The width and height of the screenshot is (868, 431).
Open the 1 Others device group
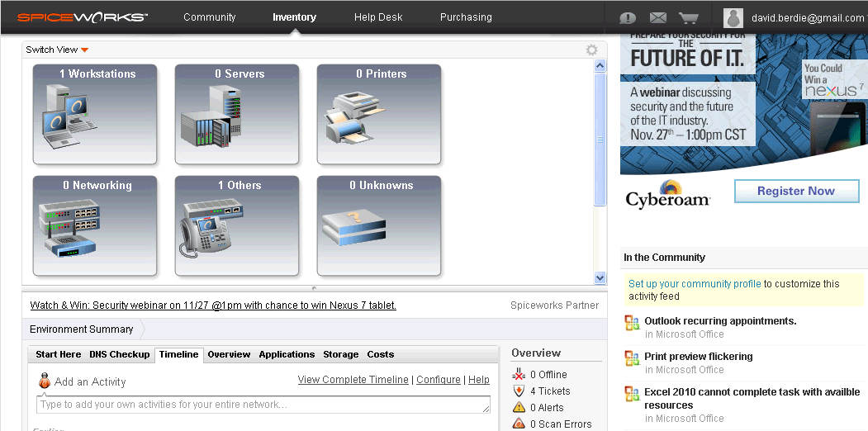(237, 225)
